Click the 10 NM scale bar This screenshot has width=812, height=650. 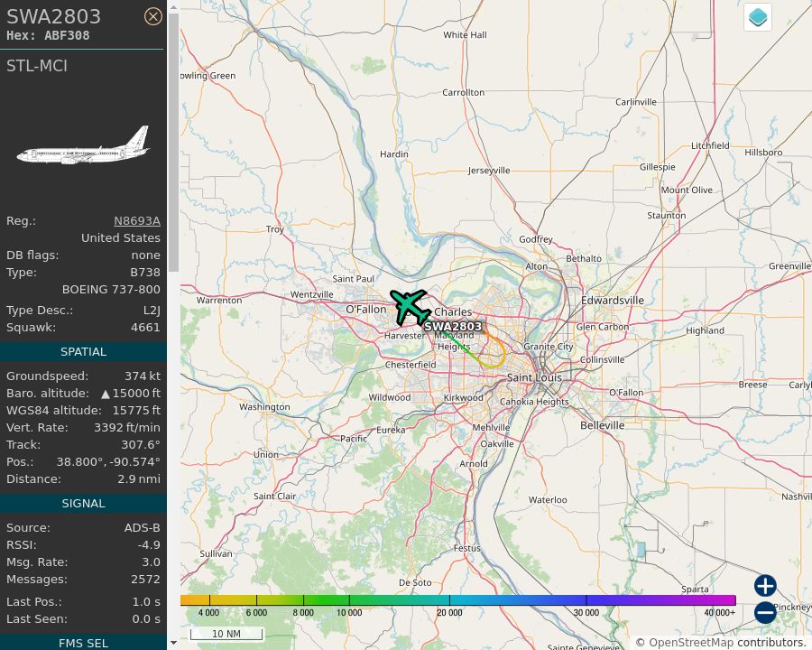tap(226, 634)
